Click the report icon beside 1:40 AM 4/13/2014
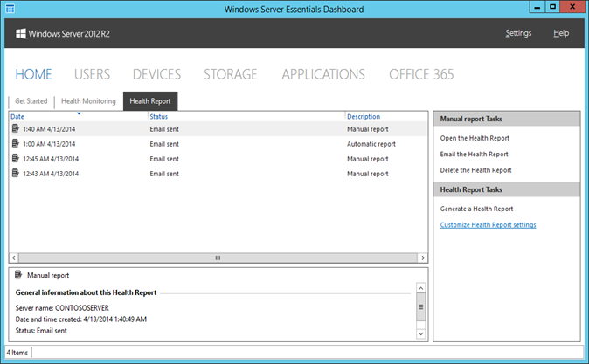Screen dimensions: 589x364 coord(16,128)
